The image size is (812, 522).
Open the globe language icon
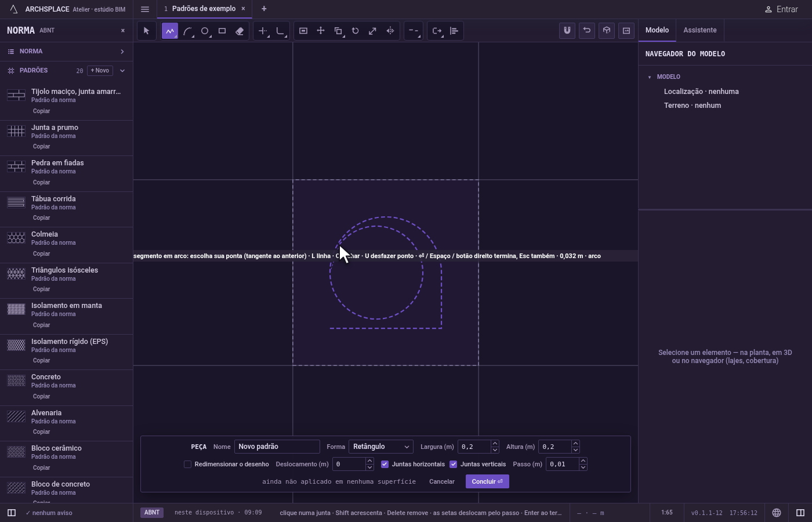(x=777, y=513)
